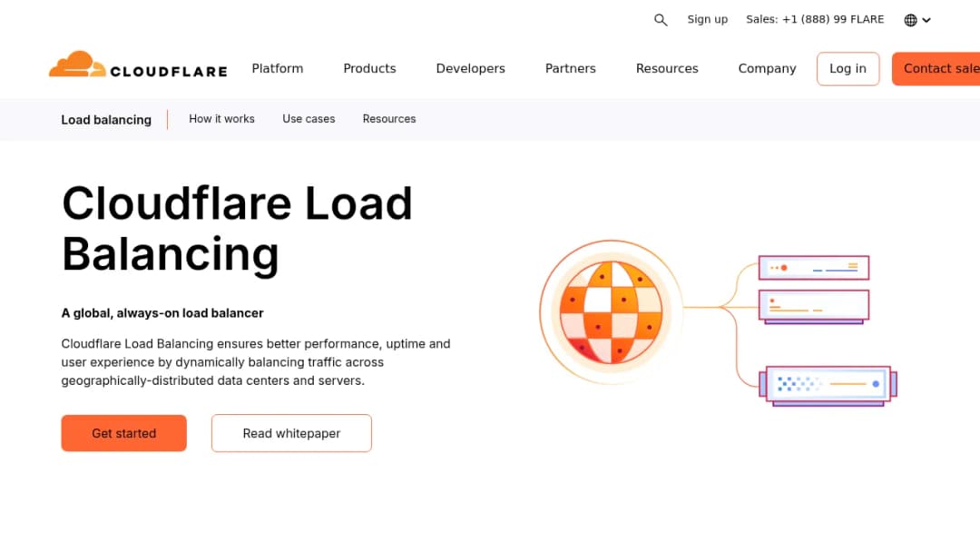Open the globe language selector
Viewport: 980px width, 552px height.
pos(916,20)
